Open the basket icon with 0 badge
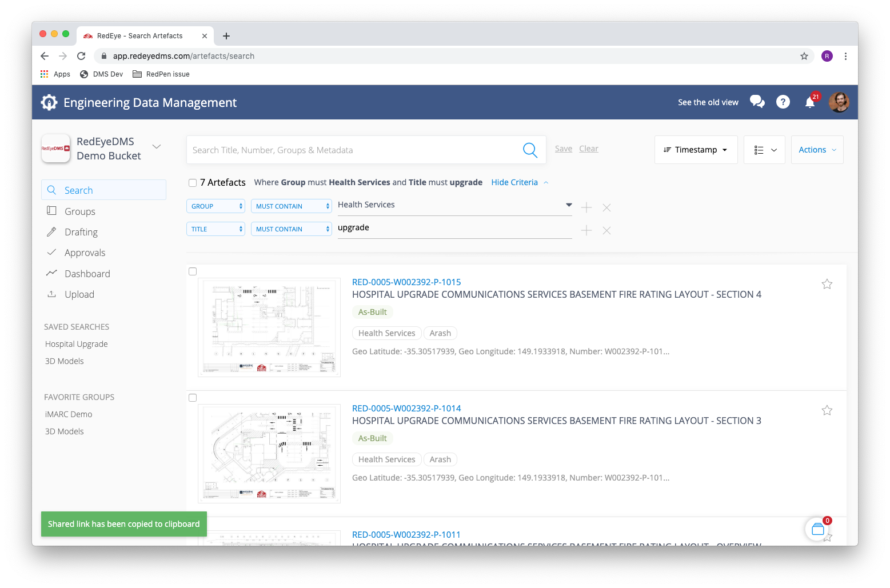The width and height of the screenshot is (890, 588). [817, 529]
